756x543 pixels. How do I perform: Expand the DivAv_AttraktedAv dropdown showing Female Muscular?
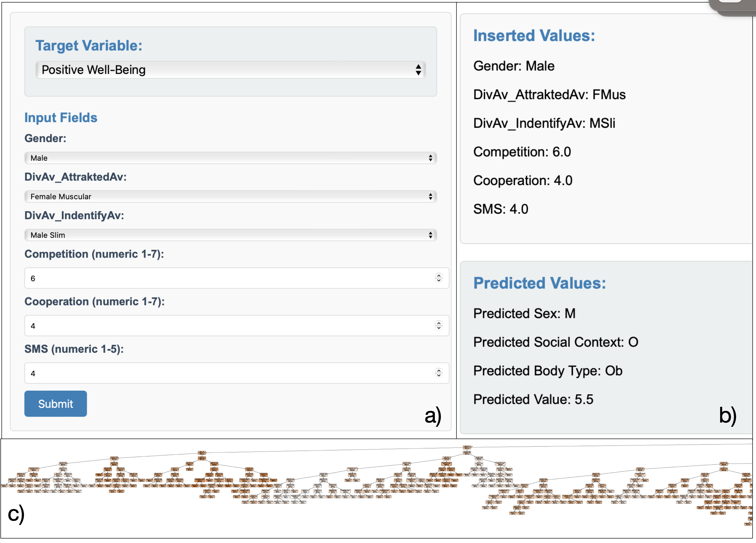point(230,196)
